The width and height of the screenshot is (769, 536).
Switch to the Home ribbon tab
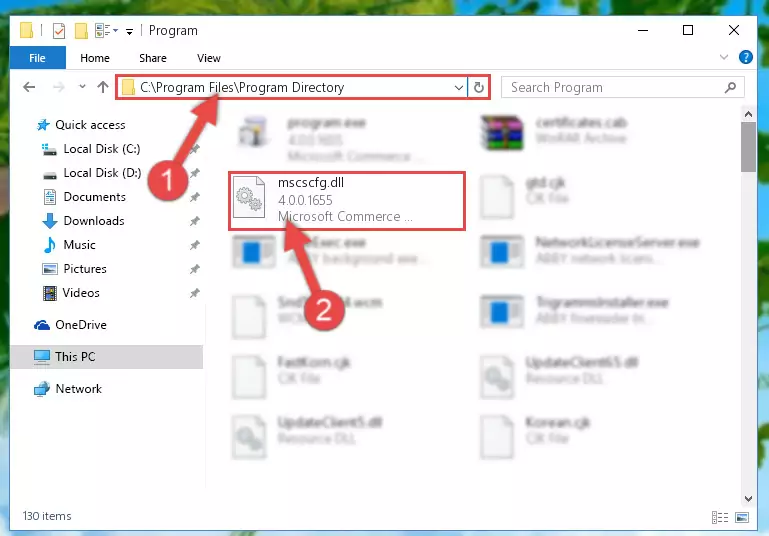(x=95, y=58)
